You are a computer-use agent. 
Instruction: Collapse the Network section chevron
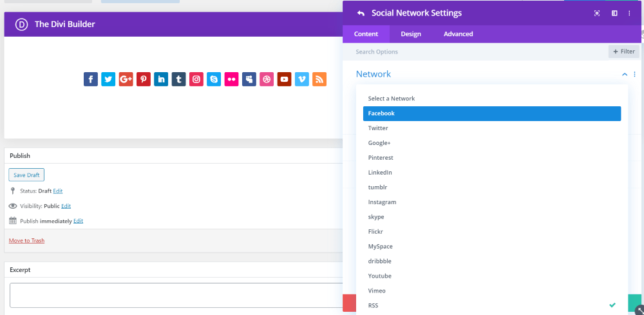(625, 74)
